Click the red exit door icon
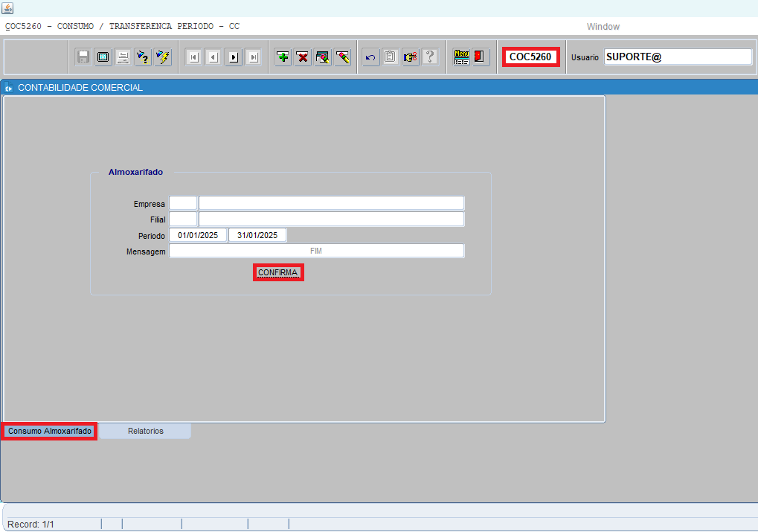This screenshot has height=532, width=758. (x=481, y=57)
